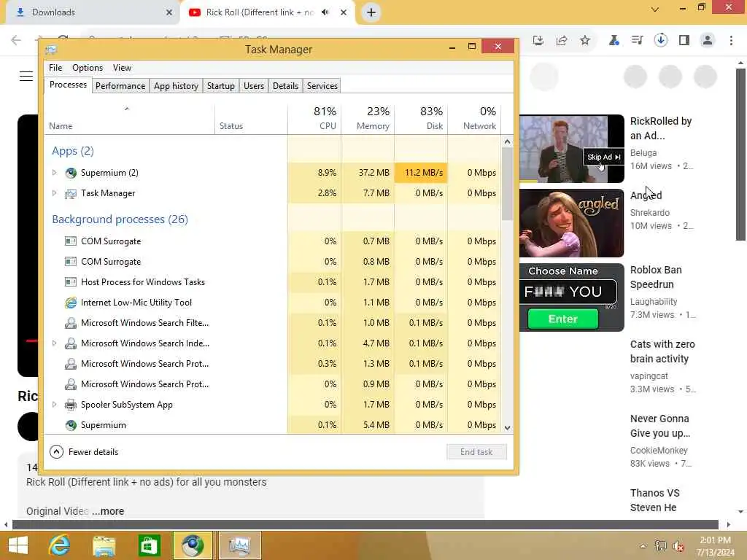Open the media control playlist icon
747x560 pixels.
coord(637,41)
